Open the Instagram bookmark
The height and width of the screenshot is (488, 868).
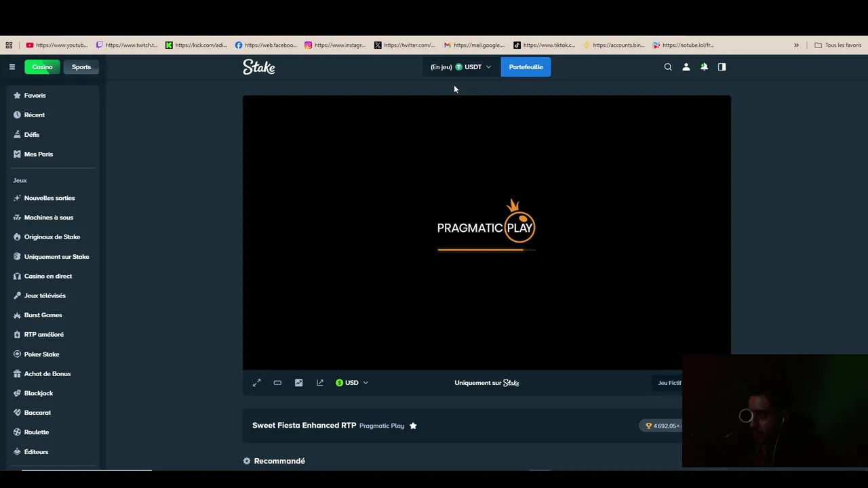(x=336, y=45)
